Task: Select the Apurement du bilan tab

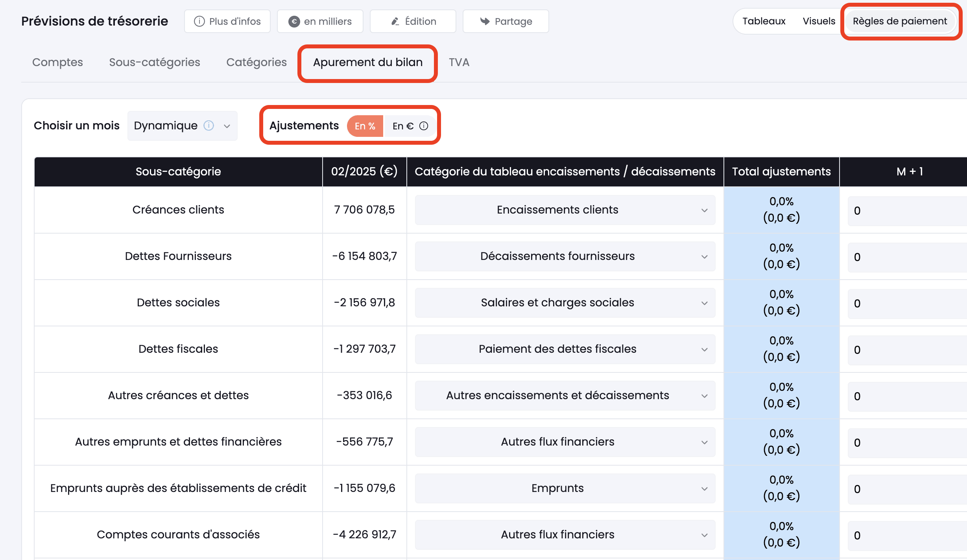Action: [x=368, y=62]
